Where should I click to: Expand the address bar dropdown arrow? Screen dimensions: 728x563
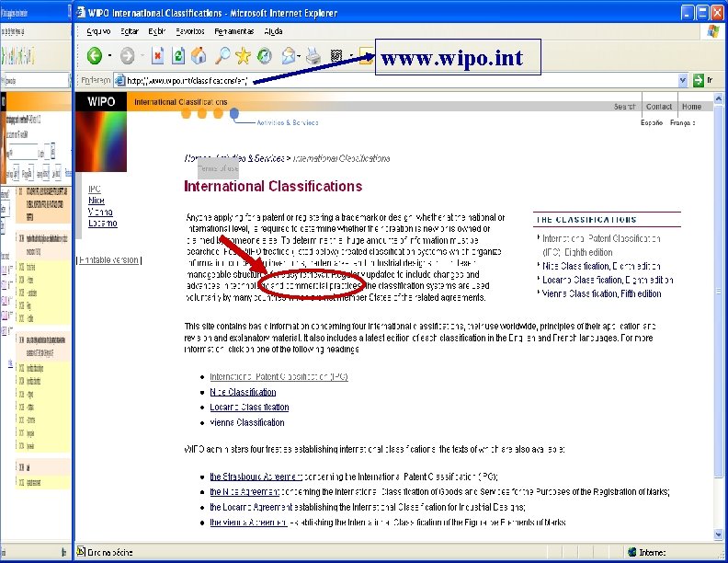[682, 80]
